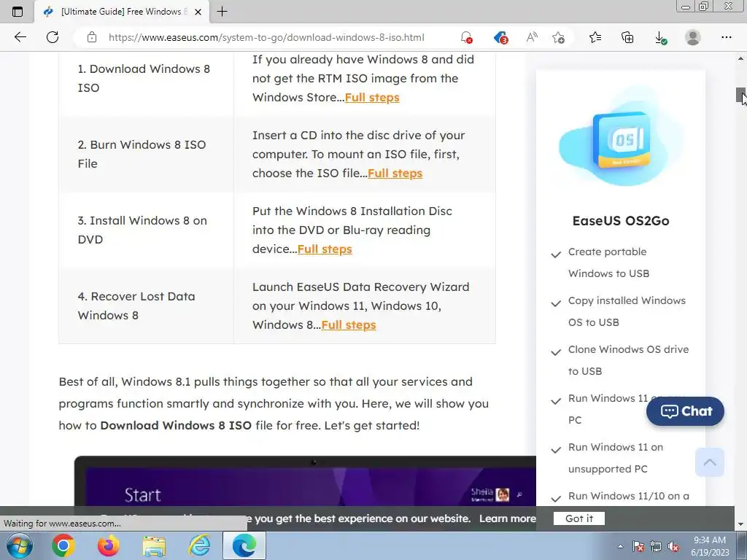Screen dimensions: 747x560
Task: Click the browser Back arrow
Action: point(20,37)
